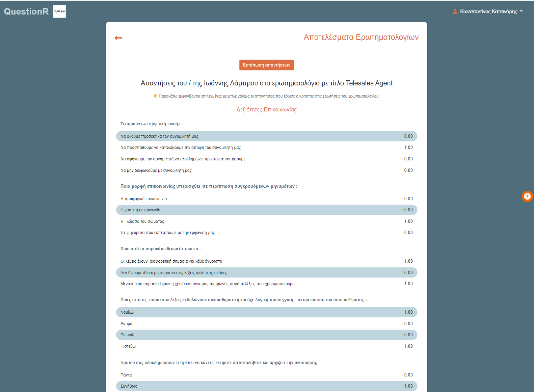Click the back arrow icon

coord(118,38)
